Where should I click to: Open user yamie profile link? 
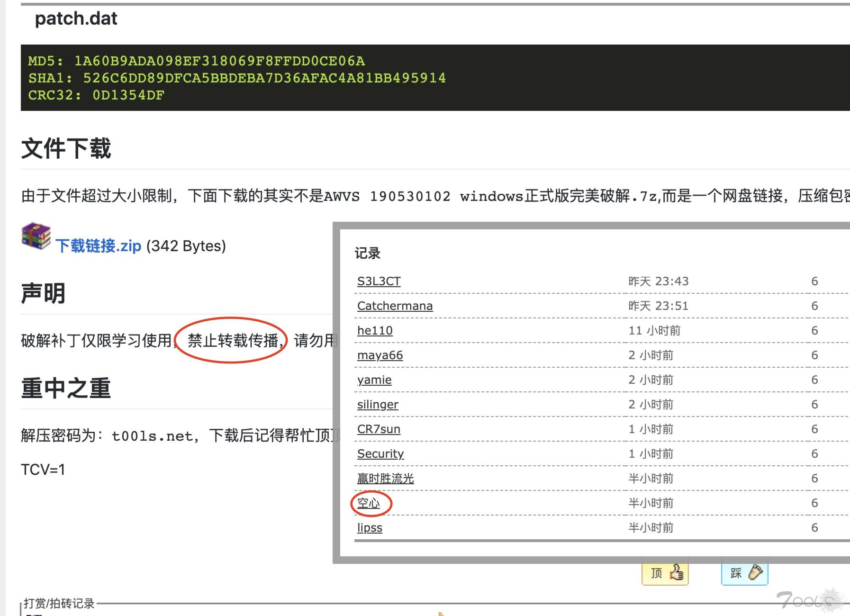click(374, 380)
